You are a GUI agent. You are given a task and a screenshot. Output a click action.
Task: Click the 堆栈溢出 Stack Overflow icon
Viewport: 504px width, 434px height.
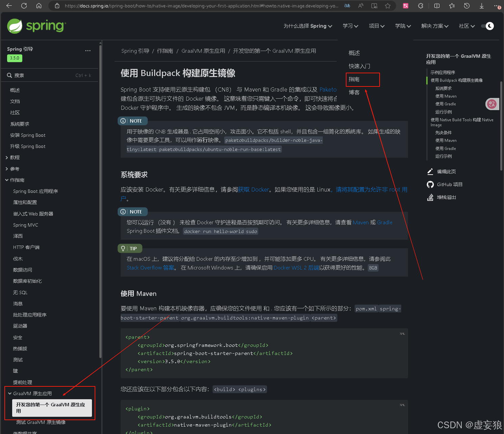click(x=430, y=197)
